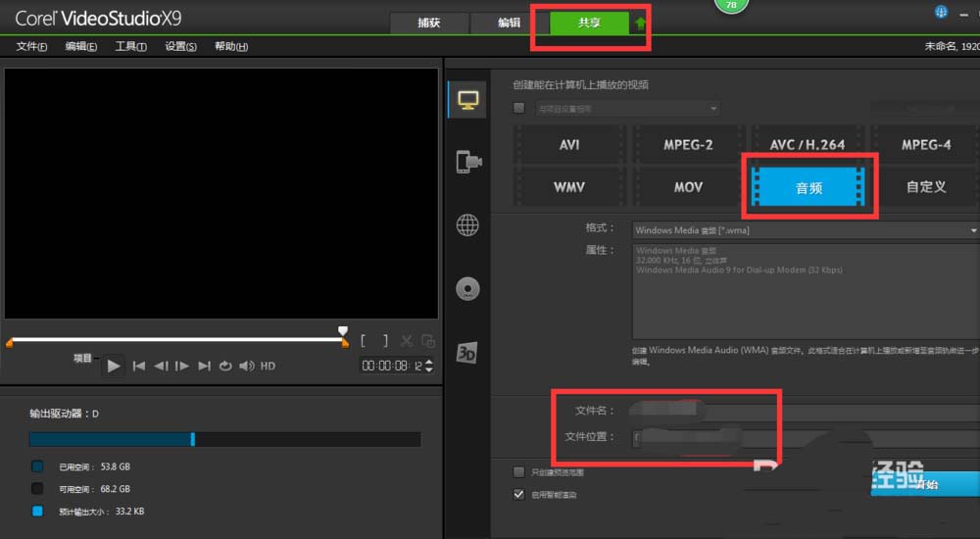980x539 pixels.
Task: Check the same-as-project-settings checkbox
Action: point(518,108)
